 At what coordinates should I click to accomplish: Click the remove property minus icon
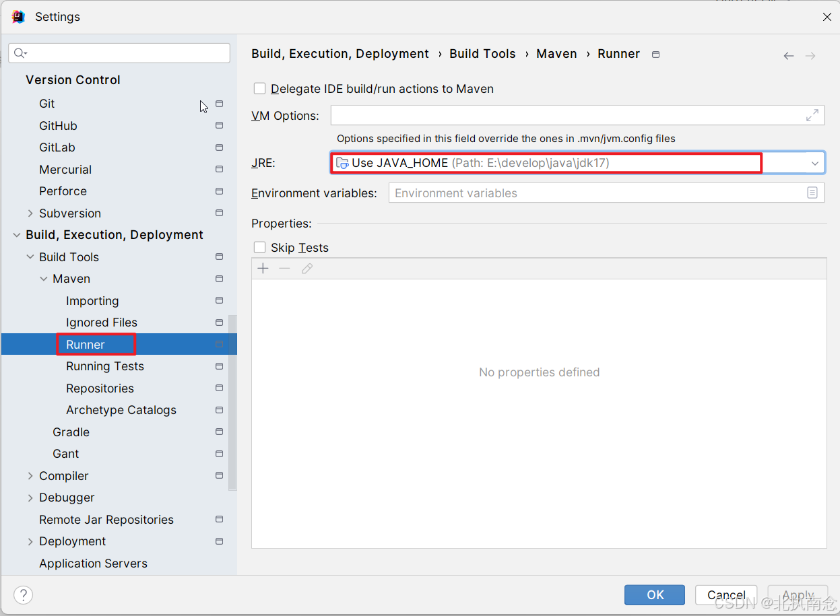pyautogui.click(x=285, y=269)
